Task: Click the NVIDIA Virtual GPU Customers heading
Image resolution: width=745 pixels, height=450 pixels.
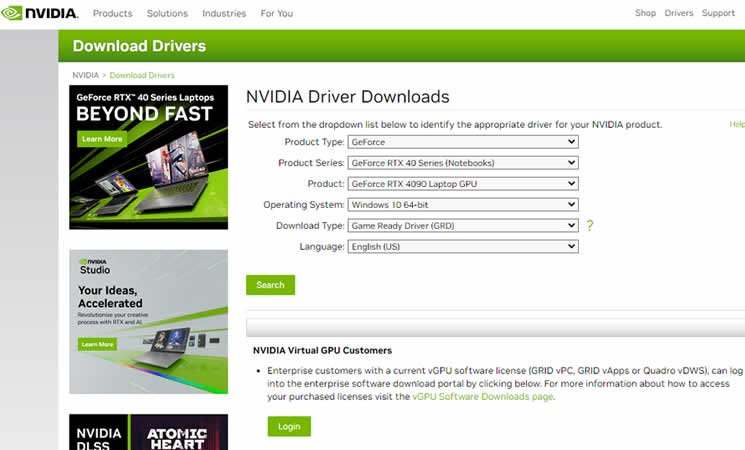Action: pos(322,350)
